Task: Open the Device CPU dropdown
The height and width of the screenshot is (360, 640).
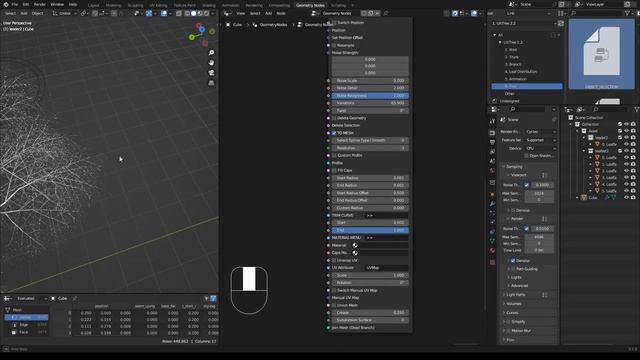Action: [x=541, y=148]
